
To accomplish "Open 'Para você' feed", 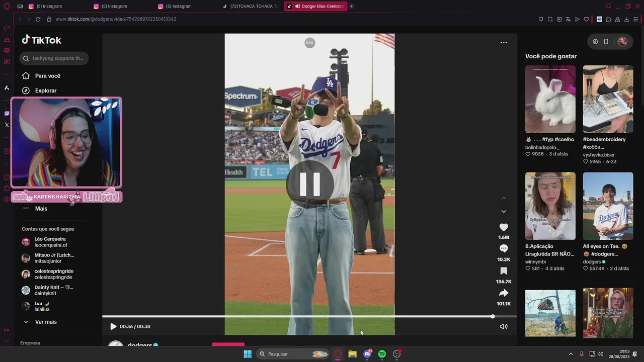I will click(x=41, y=76).
